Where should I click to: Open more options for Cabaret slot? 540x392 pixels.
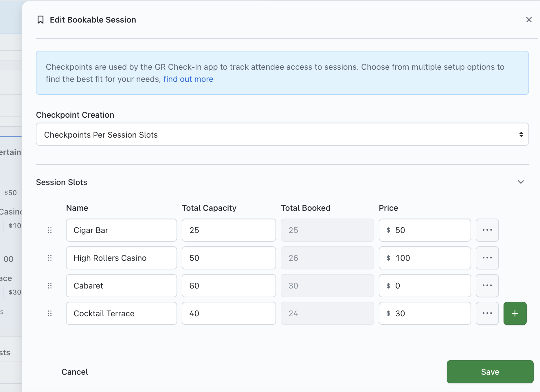(487, 286)
